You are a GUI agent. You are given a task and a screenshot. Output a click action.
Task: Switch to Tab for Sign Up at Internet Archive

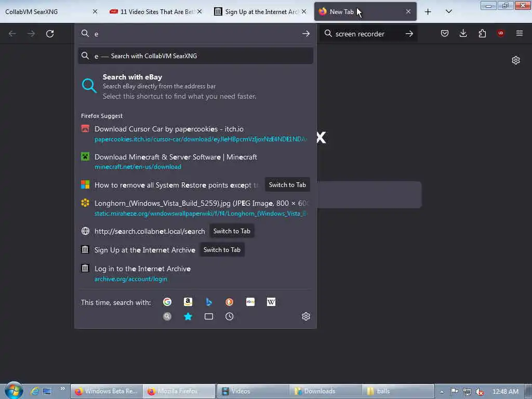point(221,250)
